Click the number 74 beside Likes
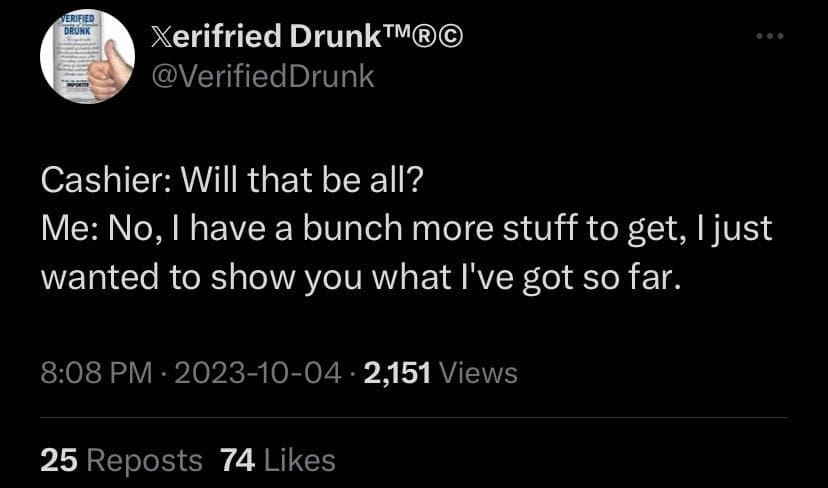 point(237,460)
